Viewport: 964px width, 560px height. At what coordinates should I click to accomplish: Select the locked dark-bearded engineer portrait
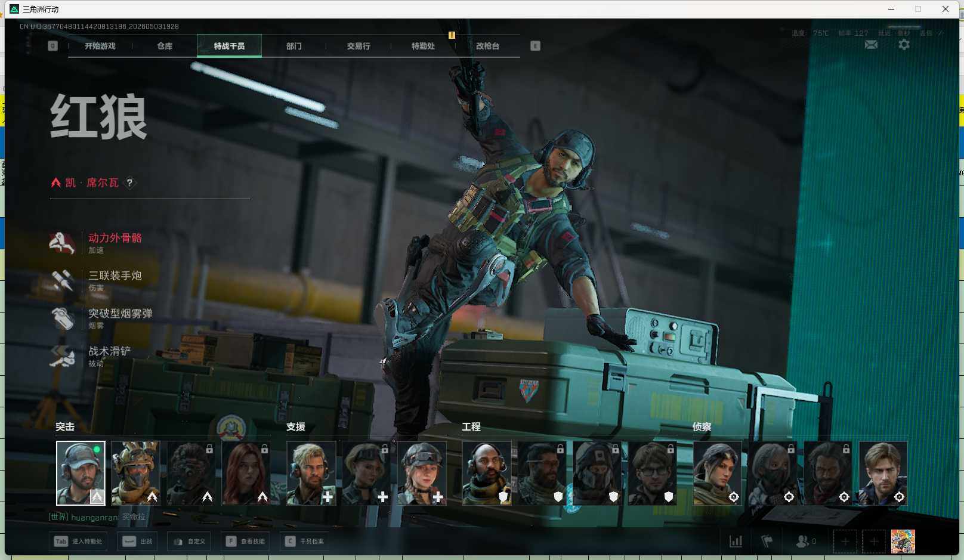pyautogui.click(x=542, y=473)
